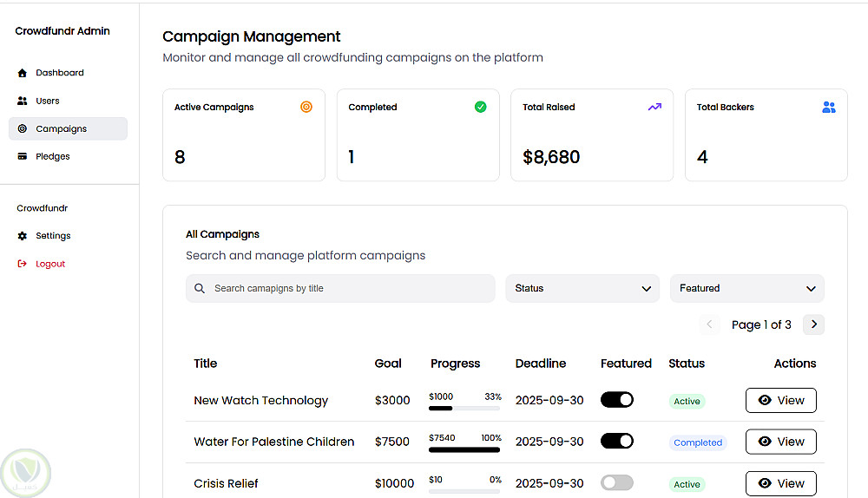
Task: Expand the Featured filter dropdown
Action: 746,289
